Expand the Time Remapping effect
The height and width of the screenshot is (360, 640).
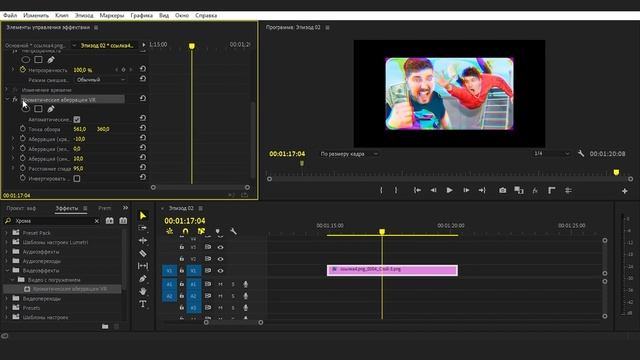(x=7, y=89)
